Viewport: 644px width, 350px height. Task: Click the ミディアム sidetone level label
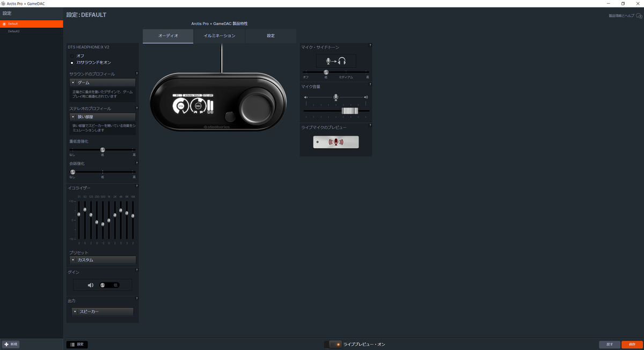pyautogui.click(x=346, y=78)
